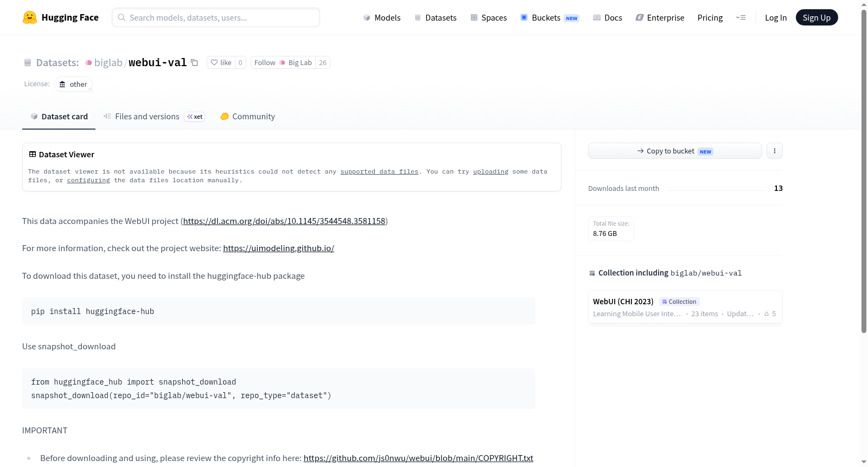This screenshot has height=467, width=868.
Task: Click the Collection badge on WebUI card
Action: (x=679, y=302)
